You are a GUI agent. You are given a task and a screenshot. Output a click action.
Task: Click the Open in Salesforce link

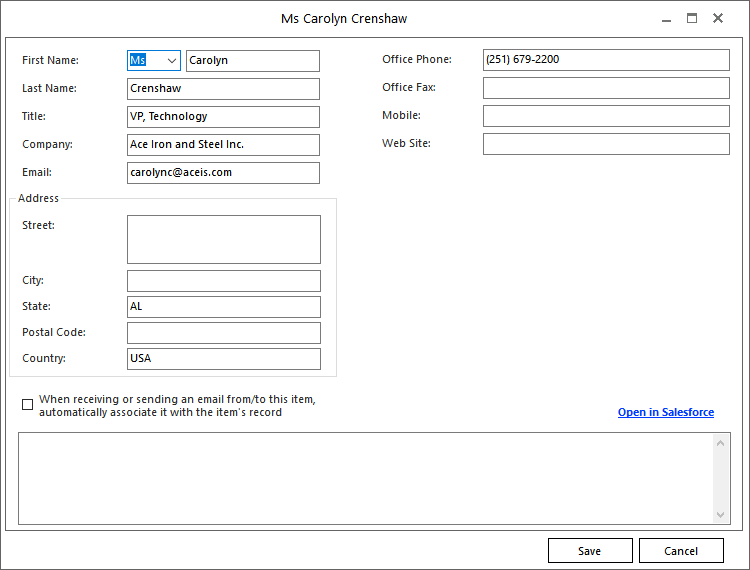665,412
